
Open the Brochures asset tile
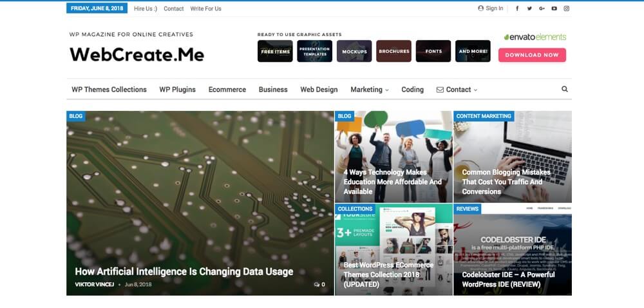[394, 51]
